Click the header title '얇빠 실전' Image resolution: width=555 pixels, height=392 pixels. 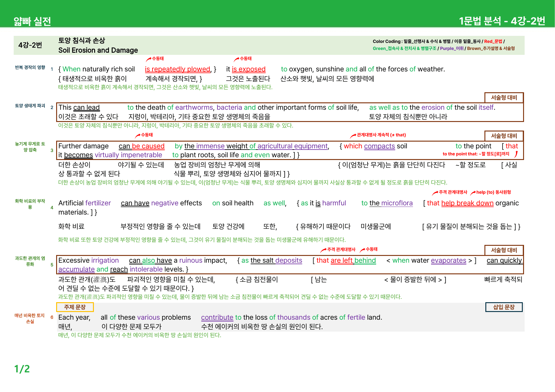point(32,21)
